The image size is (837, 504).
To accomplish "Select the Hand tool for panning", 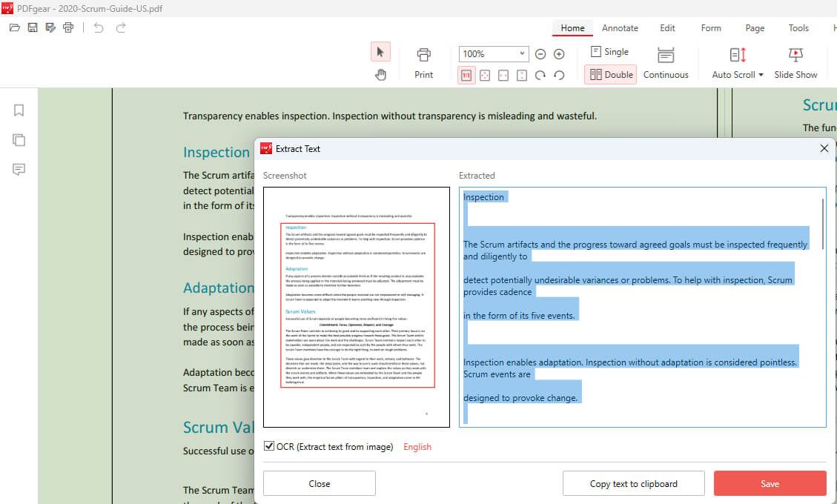I will pyautogui.click(x=380, y=75).
